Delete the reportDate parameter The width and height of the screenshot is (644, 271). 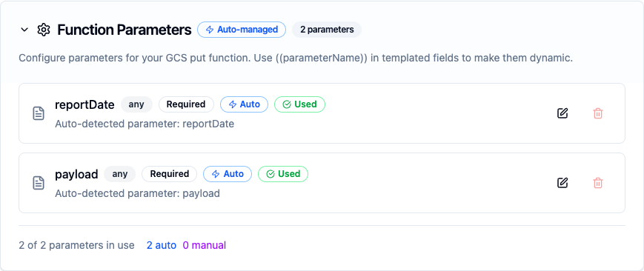(598, 113)
